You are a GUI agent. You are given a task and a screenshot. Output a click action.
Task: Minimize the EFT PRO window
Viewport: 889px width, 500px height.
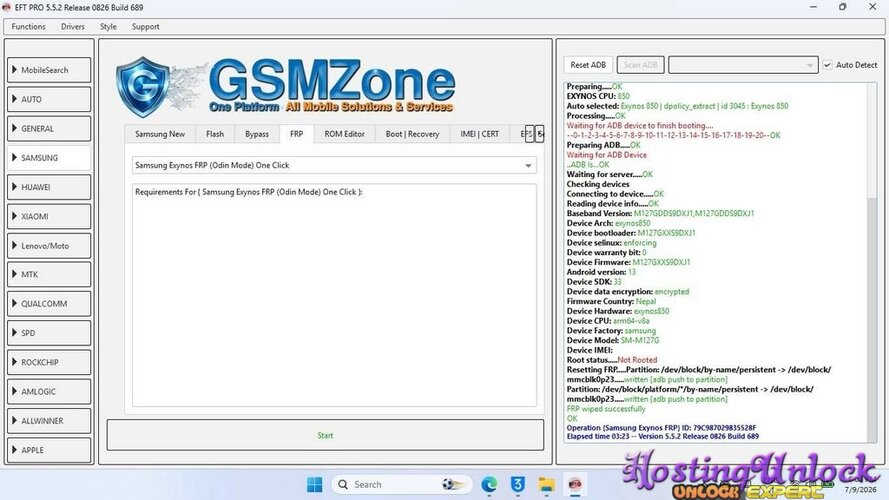[814, 7]
